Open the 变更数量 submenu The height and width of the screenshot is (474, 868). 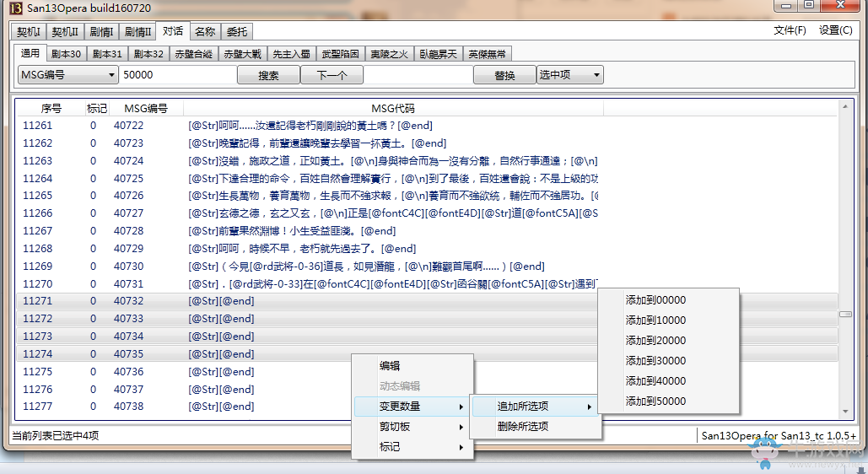(412, 407)
